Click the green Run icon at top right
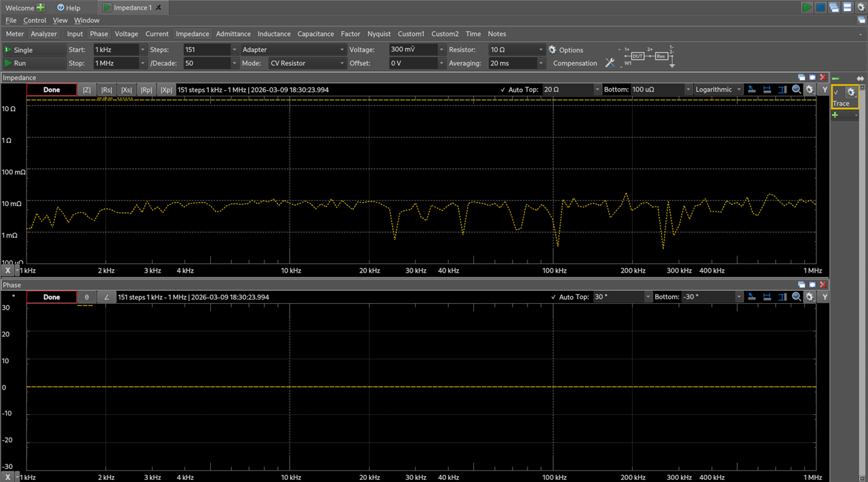 pos(807,7)
